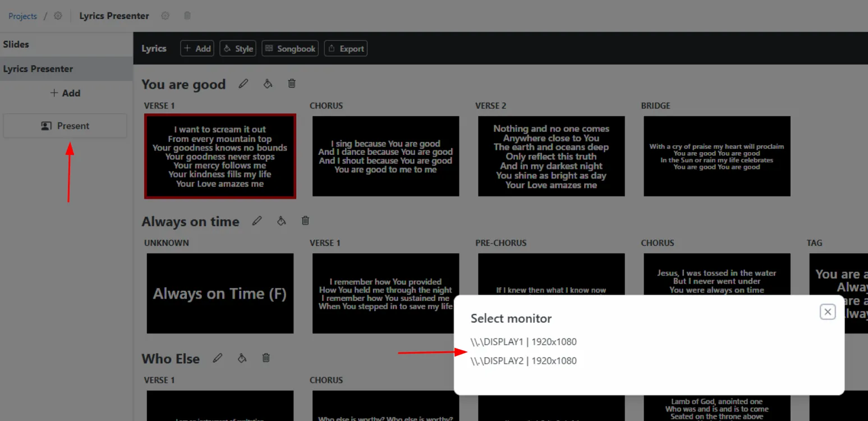Click the paint style icon for Always on time
This screenshot has height=421, width=868.
[x=281, y=221]
